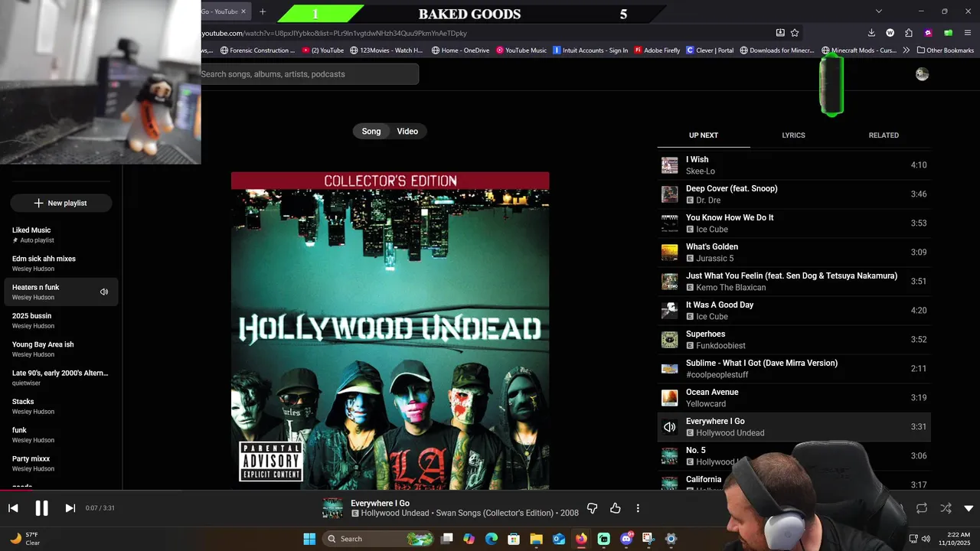The height and width of the screenshot is (551, 980).
Task: Open the browser downloads panel
Action: coord(871,33)
